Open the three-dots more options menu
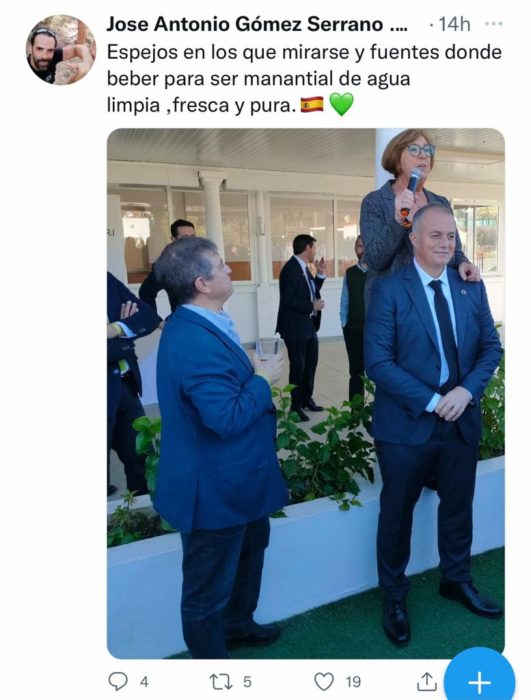Screen dimensions: 531x700 (x=493, y=24)
